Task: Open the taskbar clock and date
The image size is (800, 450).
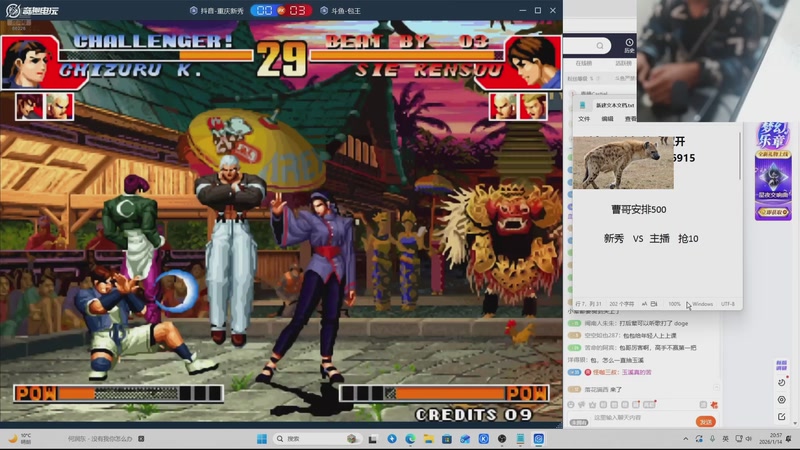Action: pos(770,438)
